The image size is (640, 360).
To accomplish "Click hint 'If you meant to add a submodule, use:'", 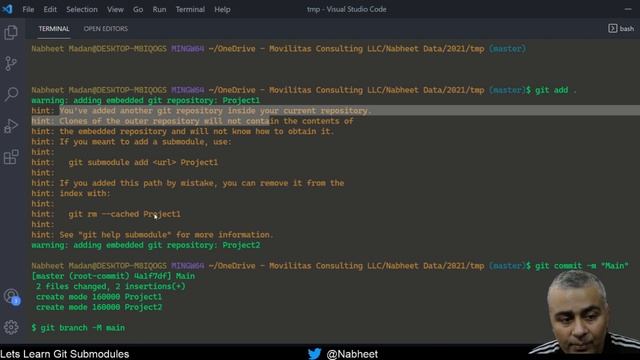I will point(131,142).
